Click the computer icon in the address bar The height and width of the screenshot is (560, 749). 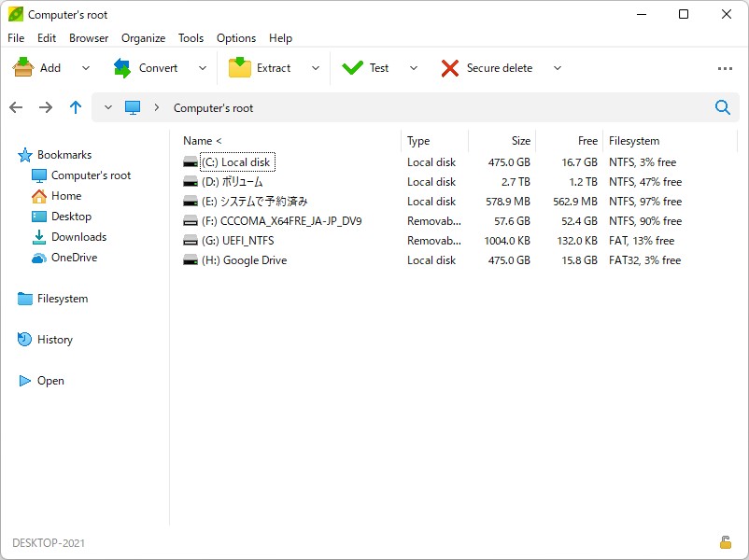(132, 107)
